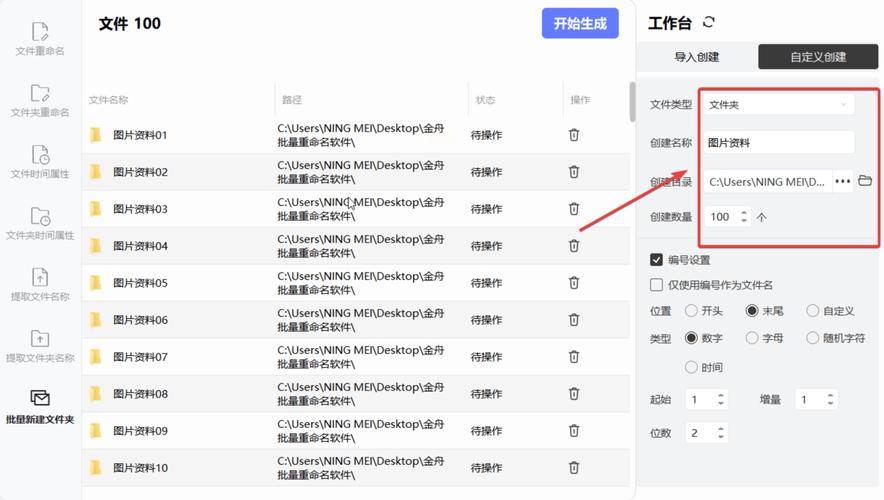
Task: Click the folder icon of the 图片资料10 row
Action: (x=96, y=467)
